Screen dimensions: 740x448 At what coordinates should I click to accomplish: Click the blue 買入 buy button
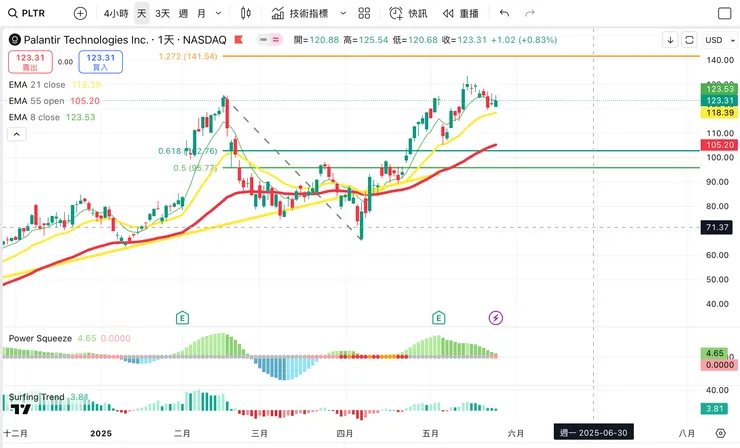pos(100,62)
